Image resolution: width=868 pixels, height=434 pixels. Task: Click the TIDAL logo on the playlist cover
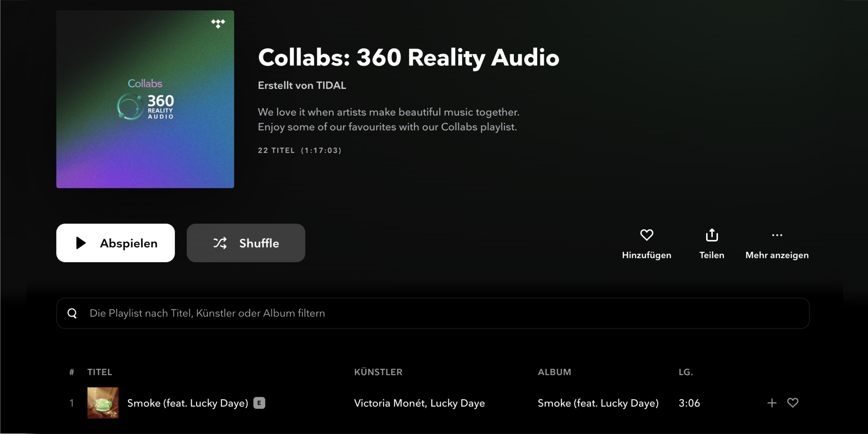pos(218,24)
